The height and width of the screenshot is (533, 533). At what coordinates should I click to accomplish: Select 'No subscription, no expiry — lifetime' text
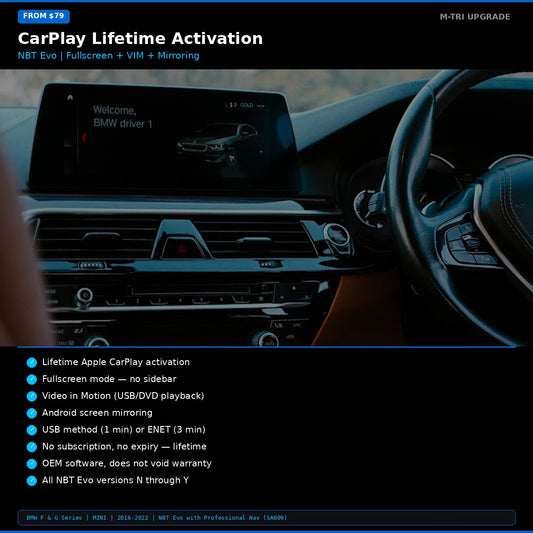(x=124, y=446)
